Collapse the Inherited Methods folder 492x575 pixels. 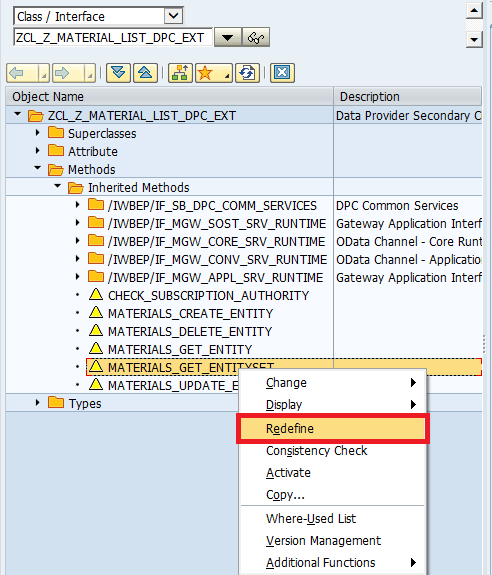point(58,186)
